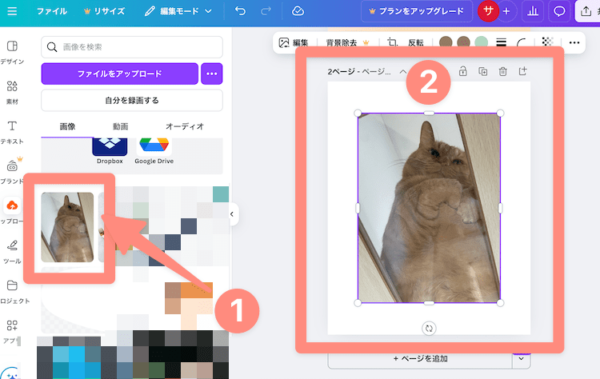Open the red サ profile avatar
The image size is (600, 379).
pos(488,11)
